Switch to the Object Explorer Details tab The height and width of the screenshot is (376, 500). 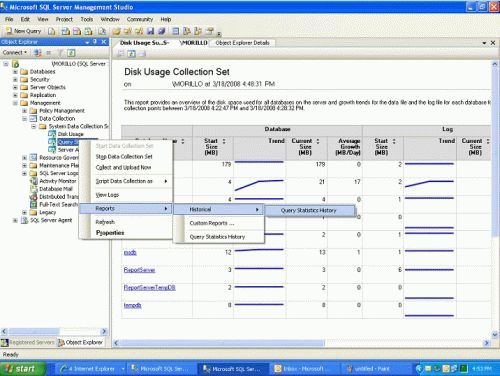pos(242,43)
